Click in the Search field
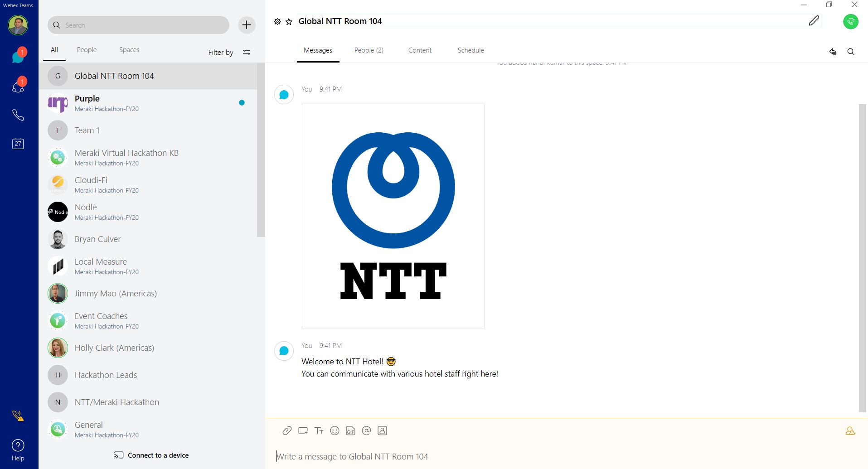This screenshot has width=868, height=469. pos(138,25)
